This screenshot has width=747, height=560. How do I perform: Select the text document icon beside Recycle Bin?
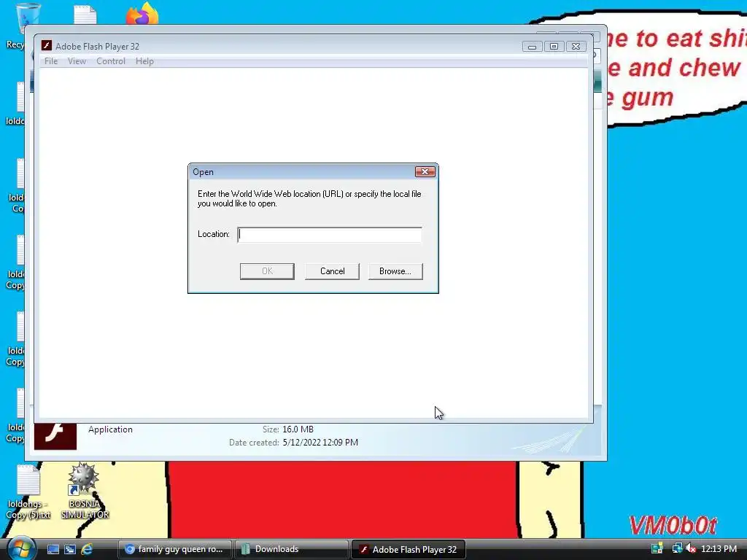coord(85,15)
